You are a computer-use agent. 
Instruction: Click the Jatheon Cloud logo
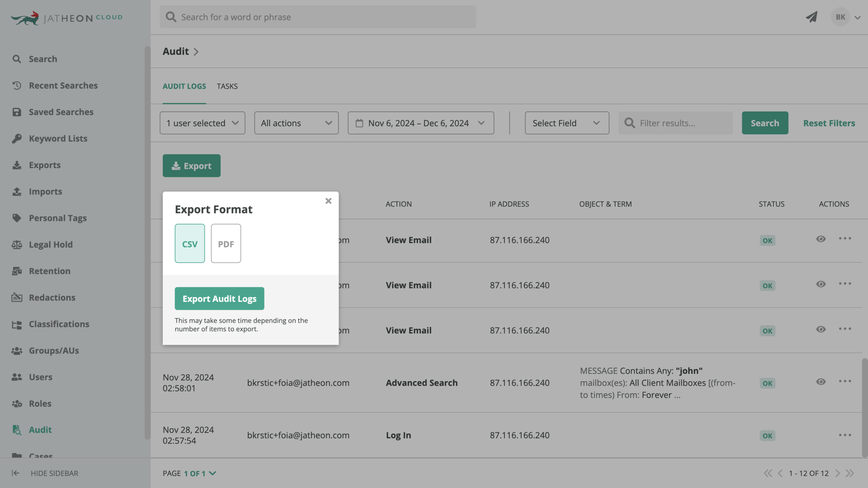click(x=66, y=18)
